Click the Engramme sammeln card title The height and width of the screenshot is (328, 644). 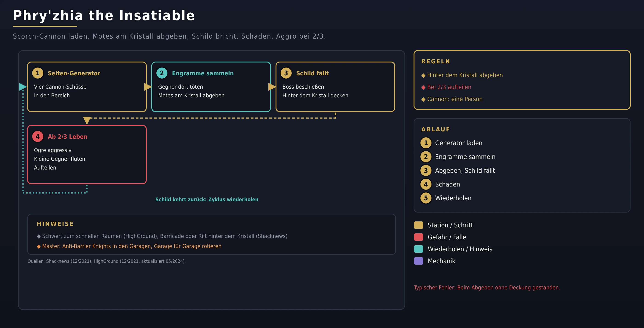[x=203, y=73]
